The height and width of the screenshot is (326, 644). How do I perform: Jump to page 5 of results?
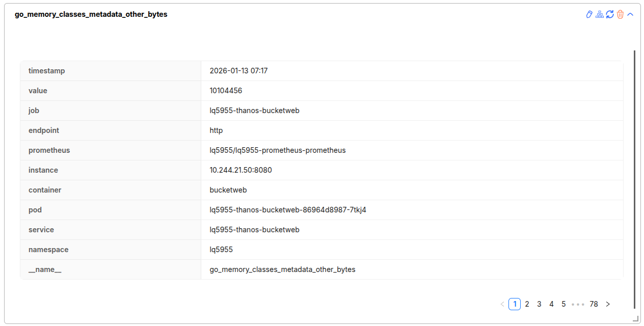(563, 304)
